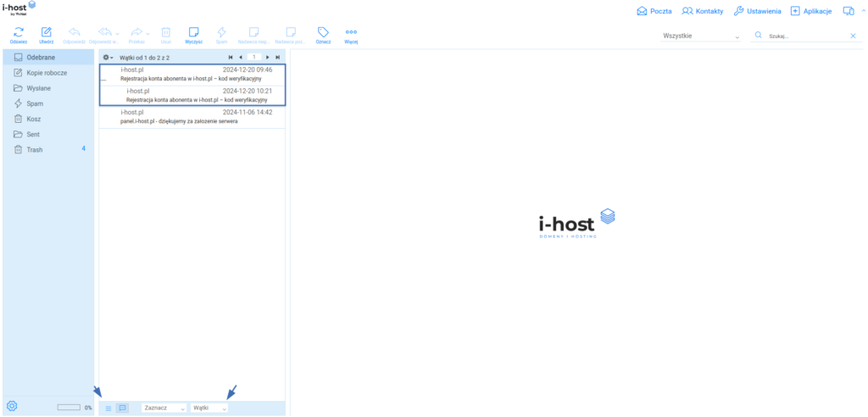Switch to threads view mode
868x417 pixels.
[x=122, y=408]
